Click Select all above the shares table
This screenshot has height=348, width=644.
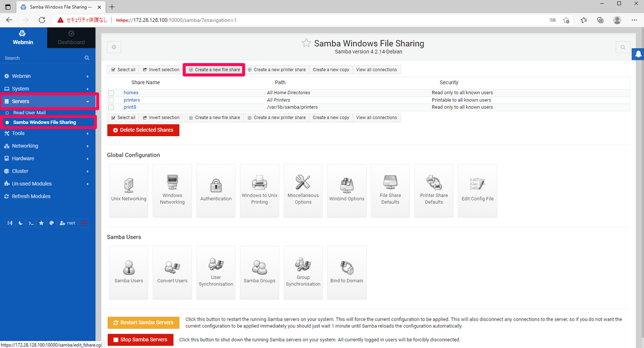(123, 70)
